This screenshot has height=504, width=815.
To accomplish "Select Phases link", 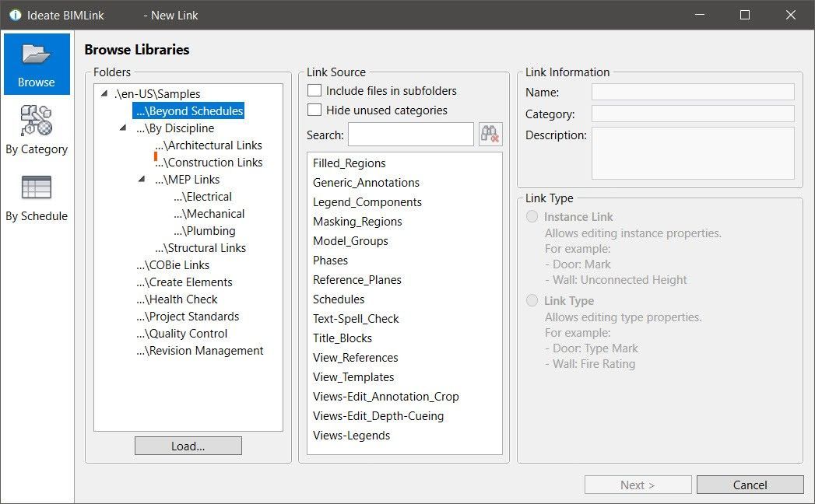I will coord(330,261).
